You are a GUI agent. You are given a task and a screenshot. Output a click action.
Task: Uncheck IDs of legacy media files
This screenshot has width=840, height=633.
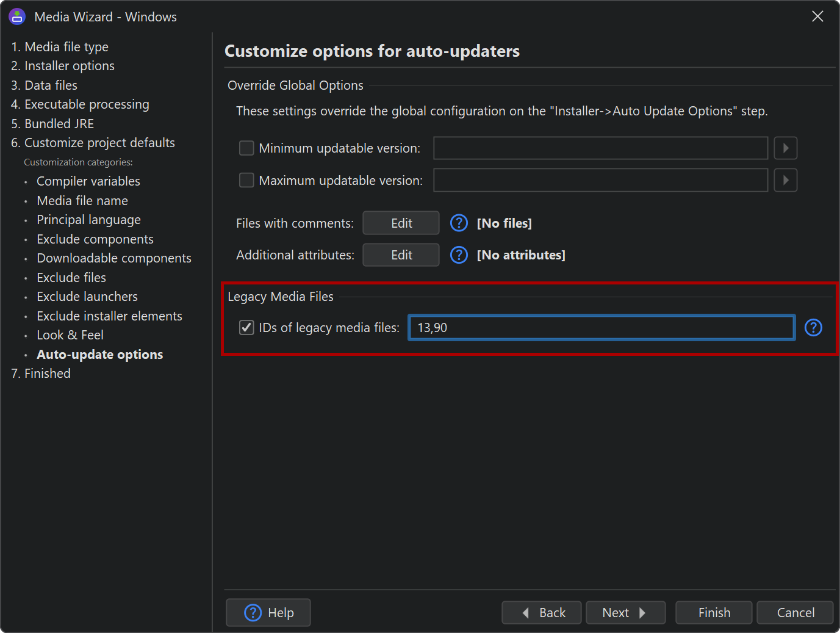tap(246, 328)
